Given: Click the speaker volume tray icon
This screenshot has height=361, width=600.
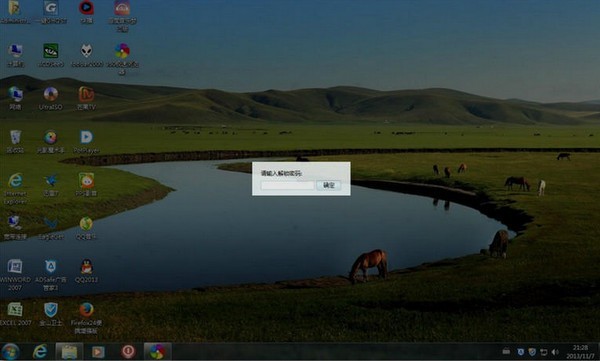Looking at the screenshot, I should (555, 352).
